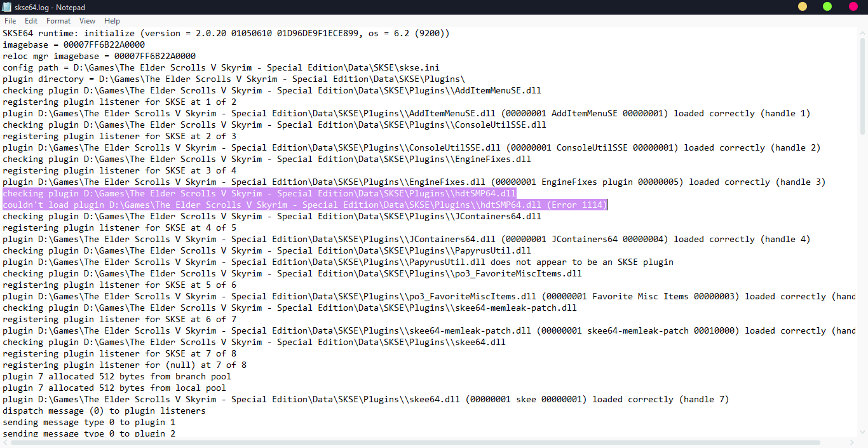This screenshot has height=448, width=868.
Task: Click the 'plugin directory' line
Action: 234,79
